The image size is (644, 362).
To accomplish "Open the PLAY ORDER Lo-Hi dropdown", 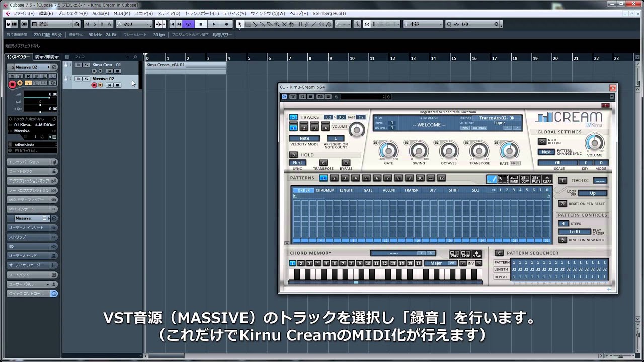I will pos(574,232).
